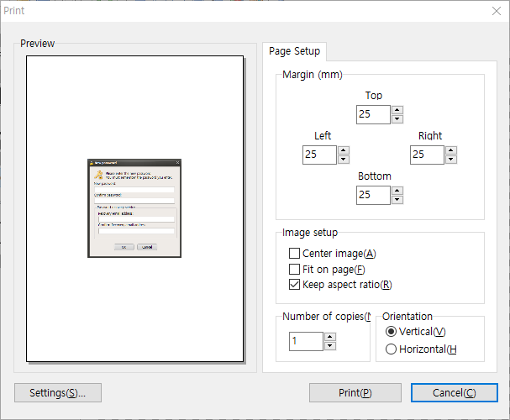Open printer Settings
Image resolution: width=510 pixels, height=420 pixels.
[x=57, y=393]
